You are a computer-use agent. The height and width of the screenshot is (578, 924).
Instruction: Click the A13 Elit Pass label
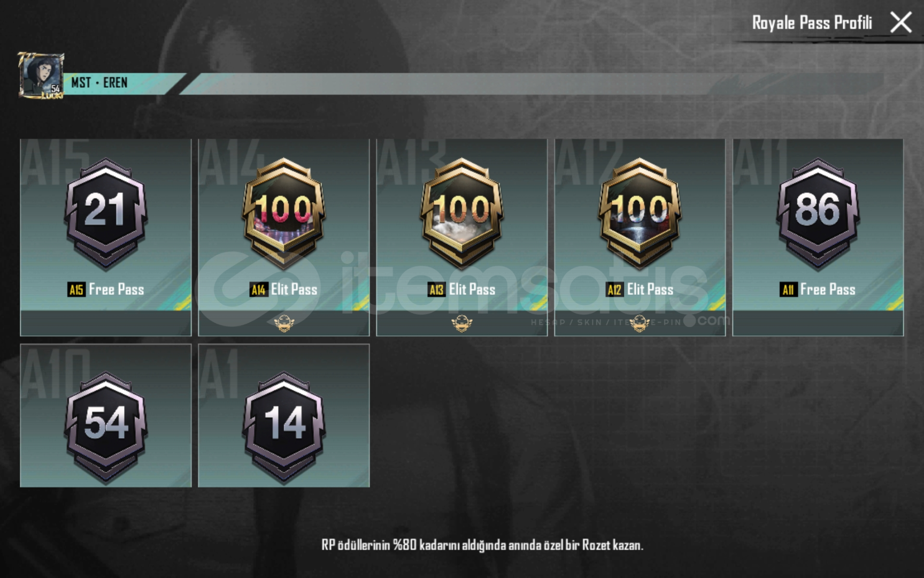(x=462, y=290)
